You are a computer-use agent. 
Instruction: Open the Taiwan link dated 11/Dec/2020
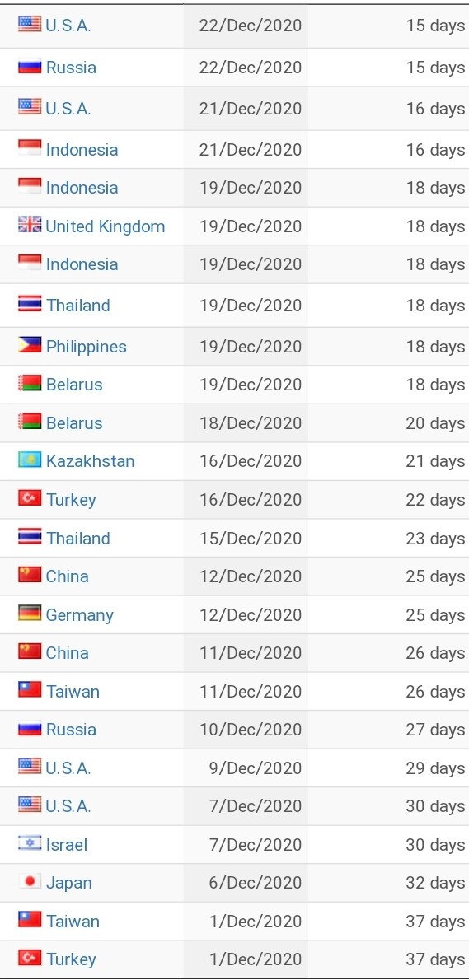tap(73, 691)
